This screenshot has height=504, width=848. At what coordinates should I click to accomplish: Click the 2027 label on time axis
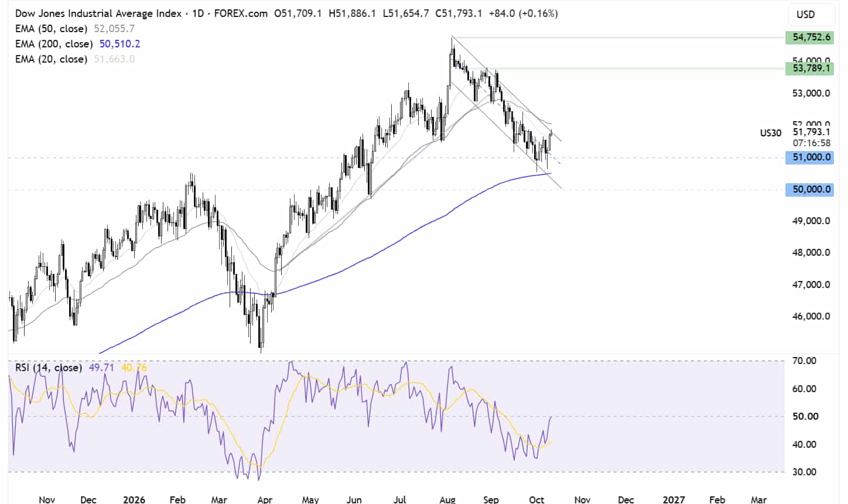pyautogui.click(x=673, y=499)
